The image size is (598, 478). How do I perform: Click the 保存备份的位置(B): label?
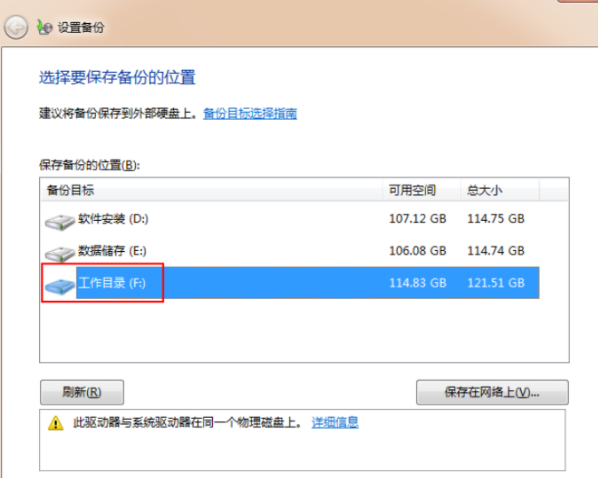[90, 165]
